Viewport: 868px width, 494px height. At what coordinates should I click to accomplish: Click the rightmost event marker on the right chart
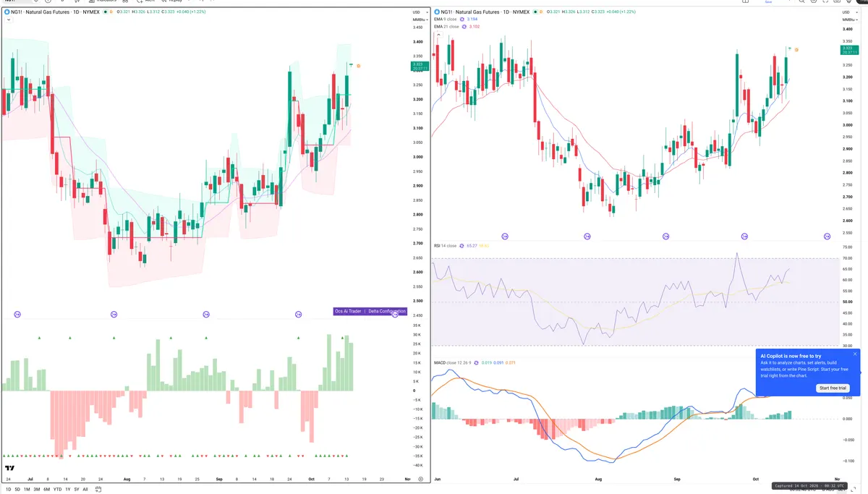pyautogui.click(x=827, y=236)
